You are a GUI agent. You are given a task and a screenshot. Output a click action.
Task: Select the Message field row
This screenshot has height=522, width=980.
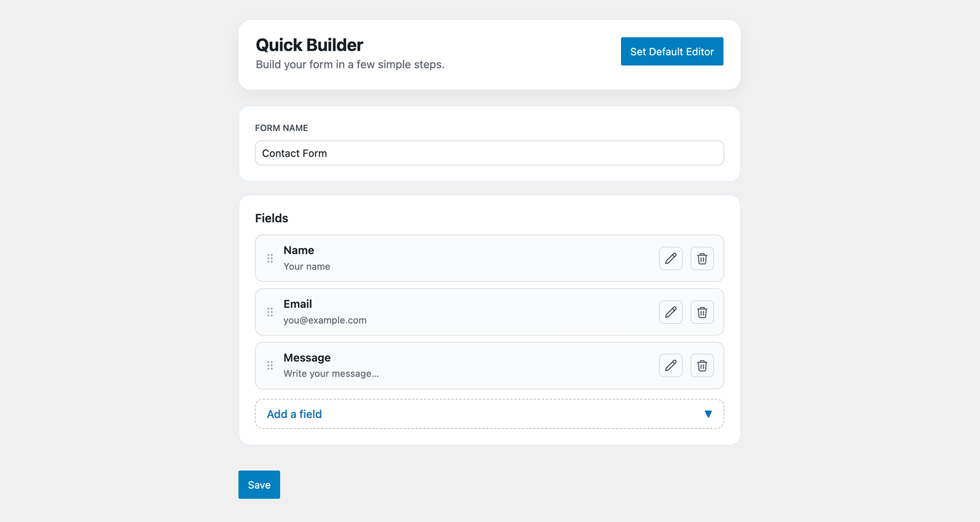pyautogui.click(x=489, y=365)
